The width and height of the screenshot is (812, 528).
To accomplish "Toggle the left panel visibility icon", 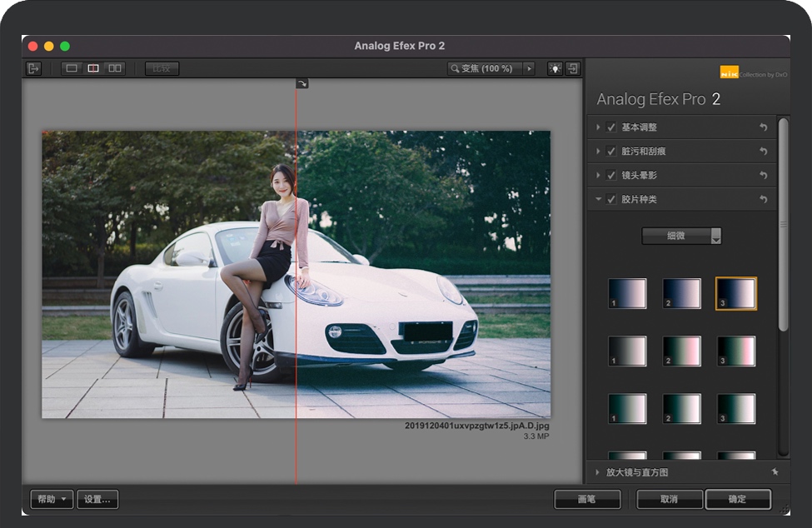I will (x=33, y=68).
